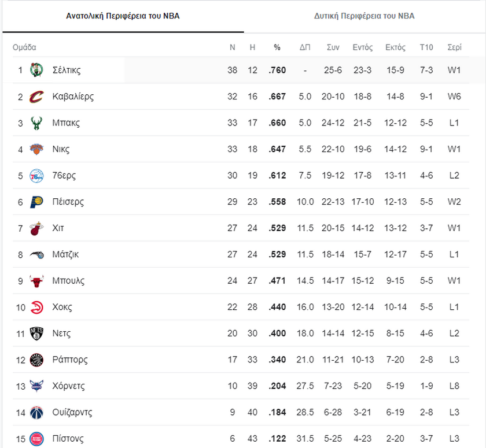Click the Knicks team logo
Viewport: 486px width, 448px height.
coord(36,149)
